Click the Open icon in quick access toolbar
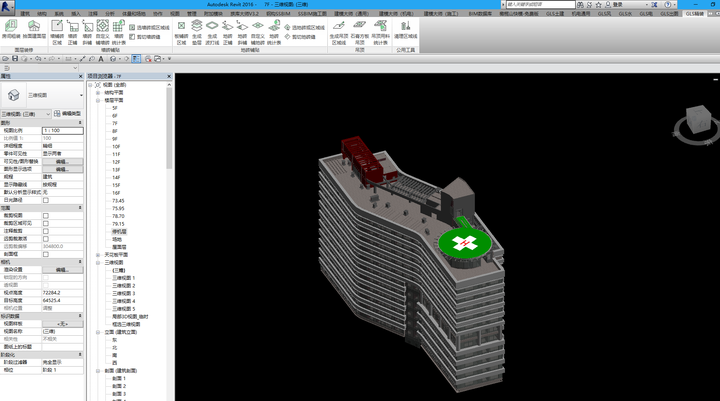Screen dimensions: 720x401 point(6,59)
